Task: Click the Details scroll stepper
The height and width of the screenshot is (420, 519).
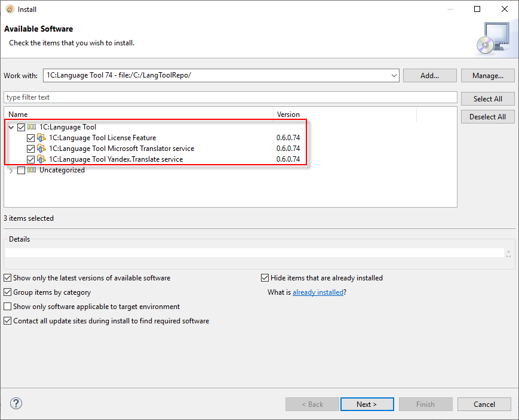Action: (508, 253)
